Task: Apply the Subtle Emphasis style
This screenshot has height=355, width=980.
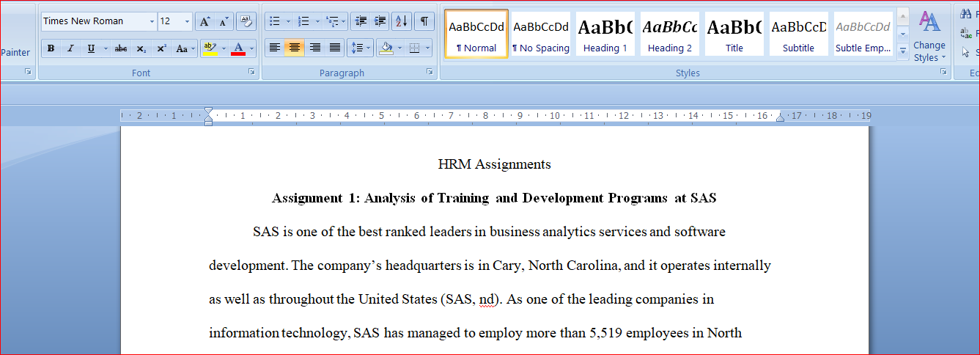Action: 863,34
